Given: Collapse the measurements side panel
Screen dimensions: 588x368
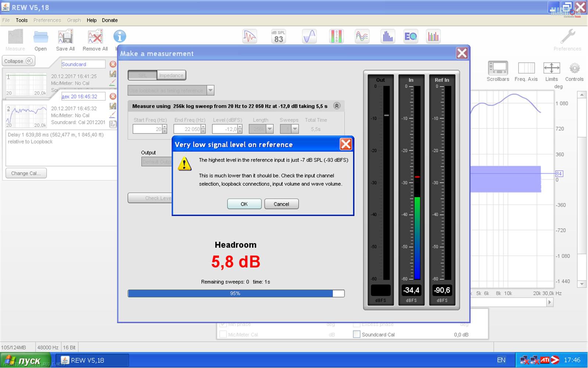Looking at the screenshot, I should pos(18,61).
